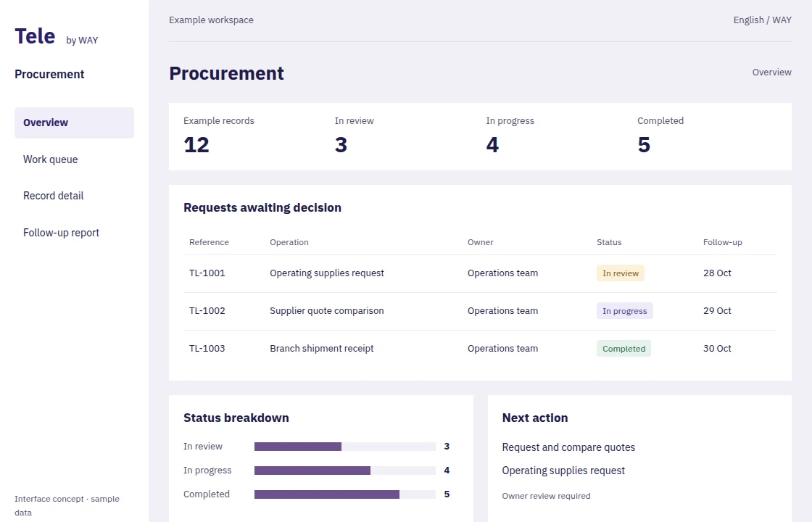Click the Completed summary count 5

click(644, 145)
